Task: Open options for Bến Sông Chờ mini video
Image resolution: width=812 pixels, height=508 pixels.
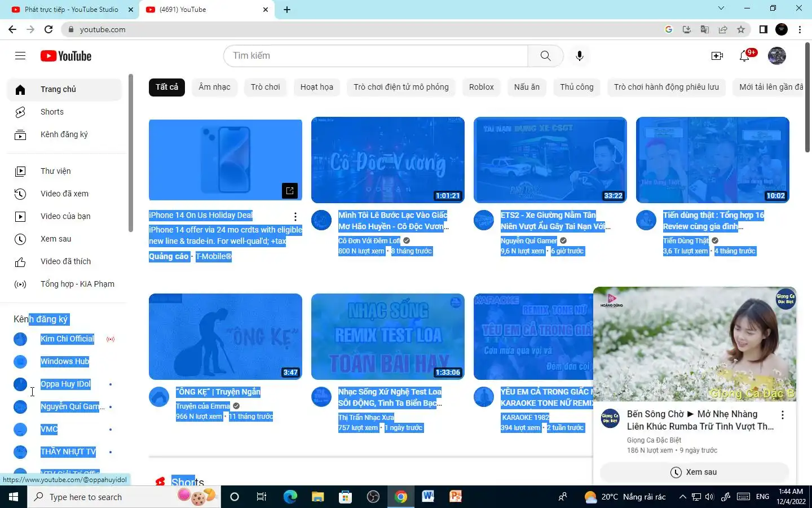Action: point(783,415)
